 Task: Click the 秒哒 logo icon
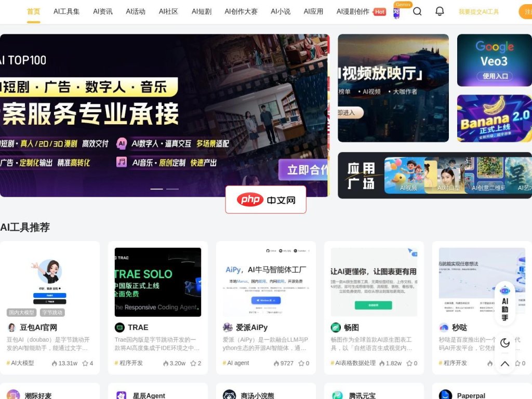click(444, 327)
